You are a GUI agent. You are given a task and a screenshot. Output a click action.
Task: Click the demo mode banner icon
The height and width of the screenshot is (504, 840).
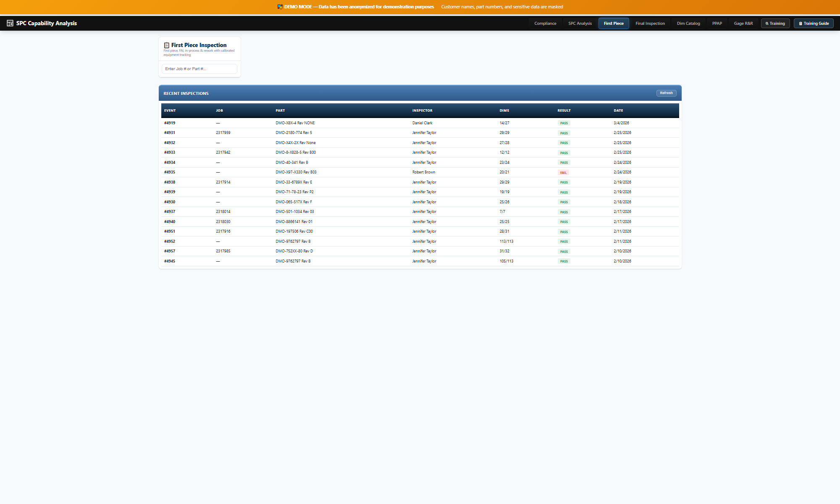point(280,7)
